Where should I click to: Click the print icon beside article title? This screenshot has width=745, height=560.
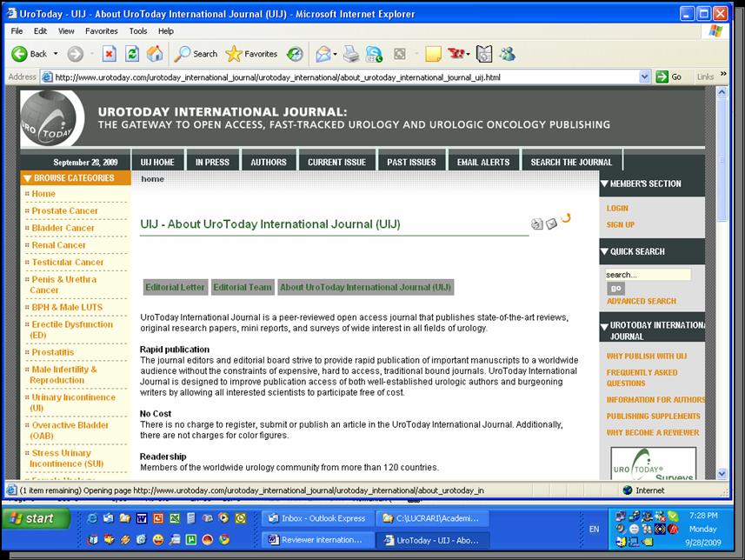point(536,223)
